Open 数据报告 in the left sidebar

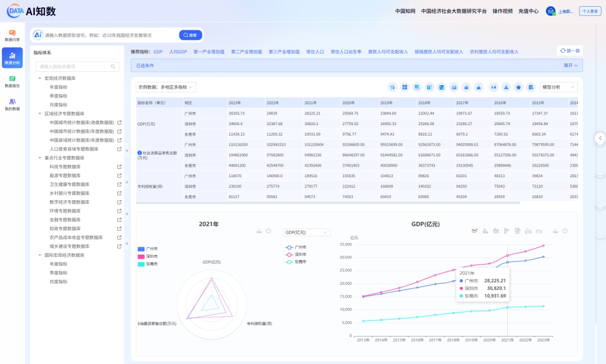coord(12,81)
